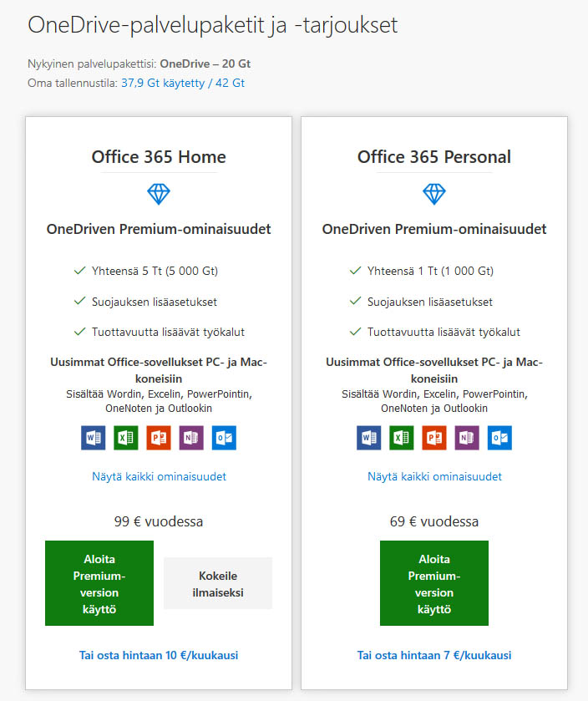Click the Excel icon under Office 365 Home

pos(126,438)
